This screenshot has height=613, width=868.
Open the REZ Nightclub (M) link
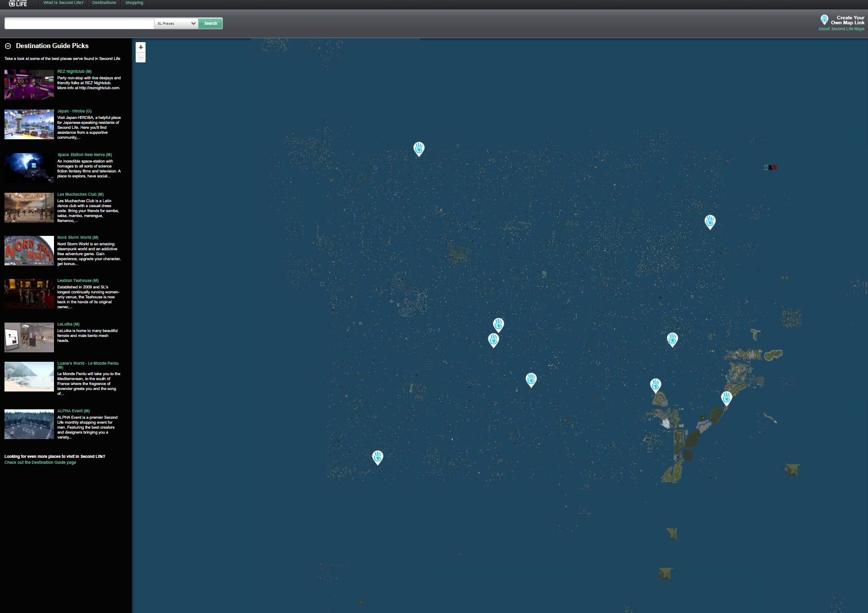(74, 71)
